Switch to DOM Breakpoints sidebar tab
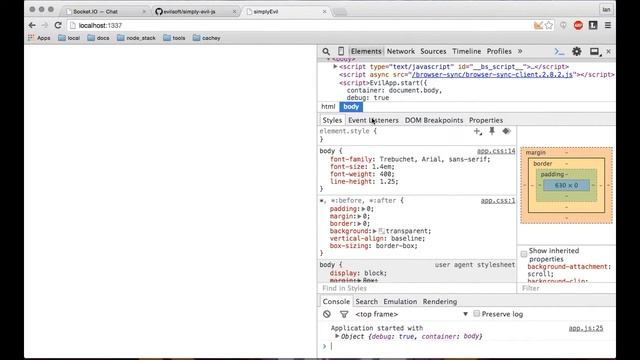Image resolution: width=640 pixels, height=360 pixels. pyautogui.click(x=434, y=120)
